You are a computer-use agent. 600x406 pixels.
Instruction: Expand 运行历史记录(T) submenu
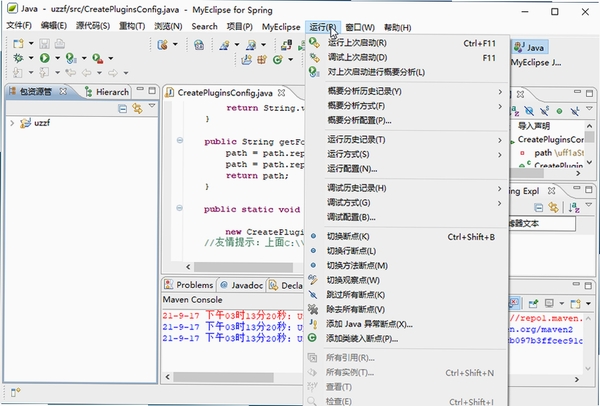click(407, 140)
